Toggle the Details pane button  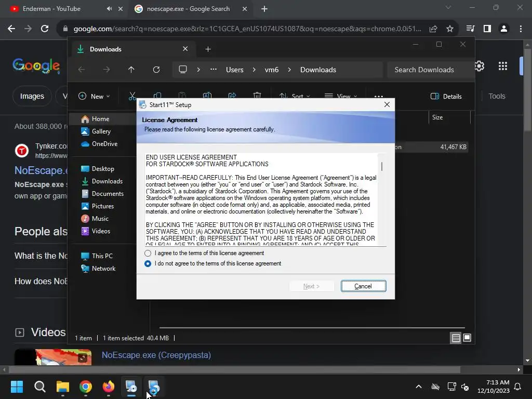pos(446,96)
